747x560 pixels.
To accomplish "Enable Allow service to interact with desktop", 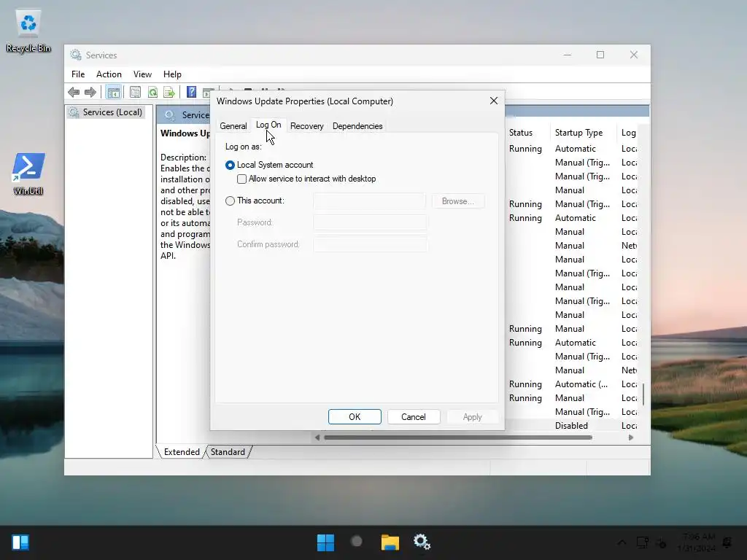I will [x=242, y=179].
